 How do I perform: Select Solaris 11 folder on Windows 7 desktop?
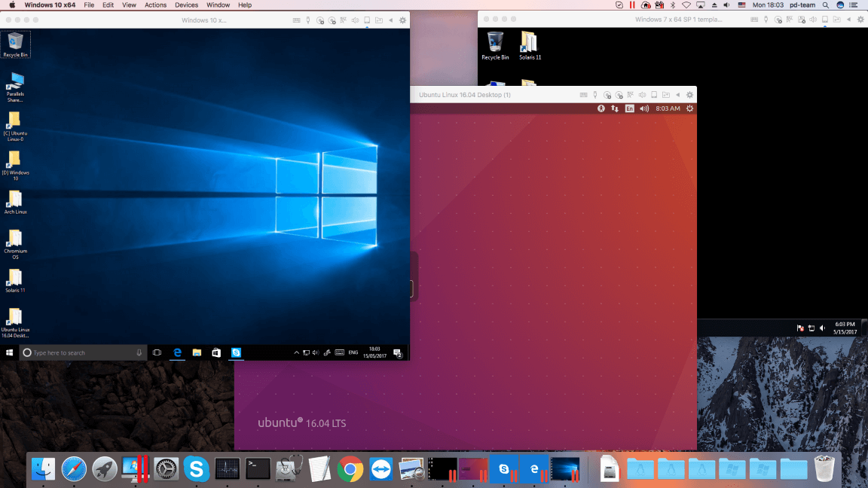[530, 45]
